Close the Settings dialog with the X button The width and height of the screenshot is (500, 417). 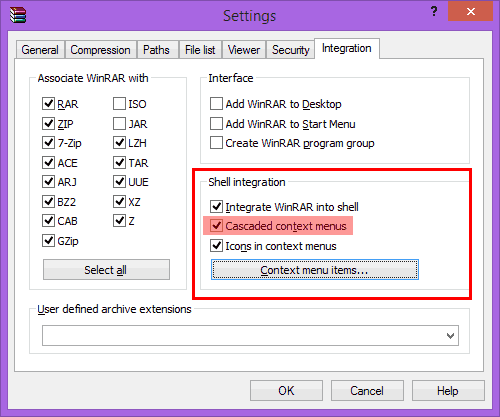coord(471,11)
